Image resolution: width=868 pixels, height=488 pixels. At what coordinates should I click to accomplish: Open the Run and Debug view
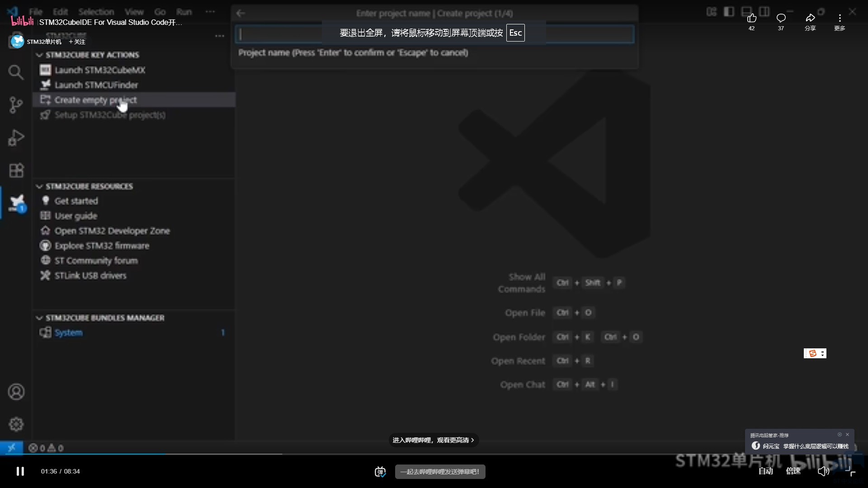16,138
